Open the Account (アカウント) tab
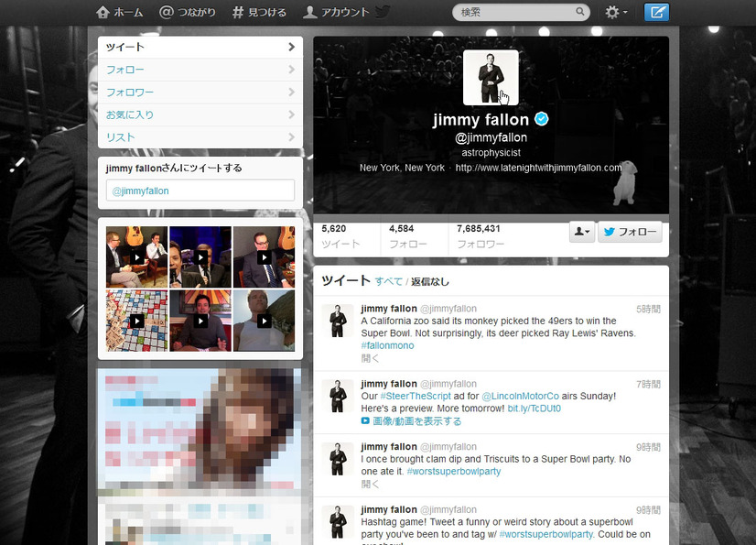Screen dimensions: 756x545 pos(336,12)
